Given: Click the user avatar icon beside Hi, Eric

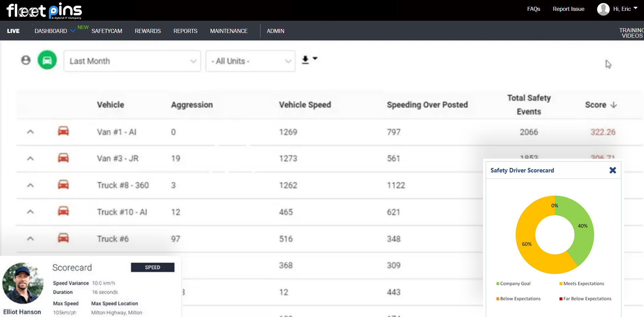Looking at the screenshot, I should pos(603,9).
